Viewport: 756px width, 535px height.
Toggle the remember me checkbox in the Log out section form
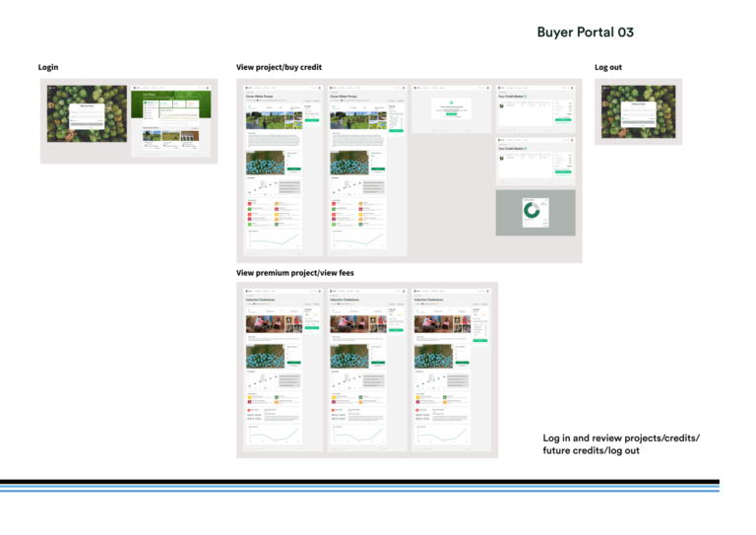point(624,120)
